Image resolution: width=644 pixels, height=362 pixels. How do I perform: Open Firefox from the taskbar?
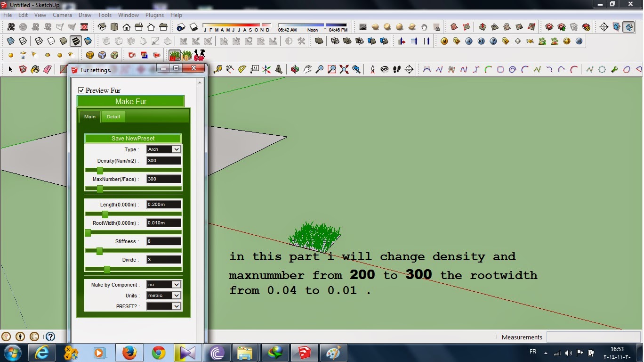tap(129, 353)
